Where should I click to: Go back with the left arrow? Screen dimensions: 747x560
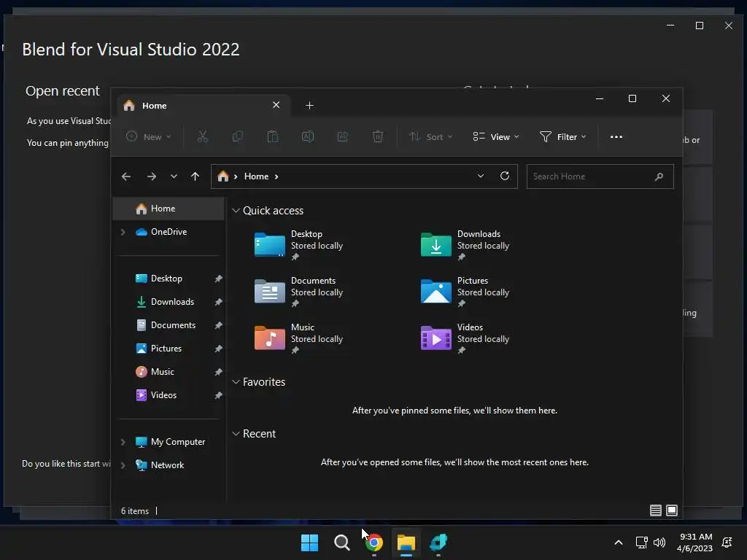click(125, 176)
